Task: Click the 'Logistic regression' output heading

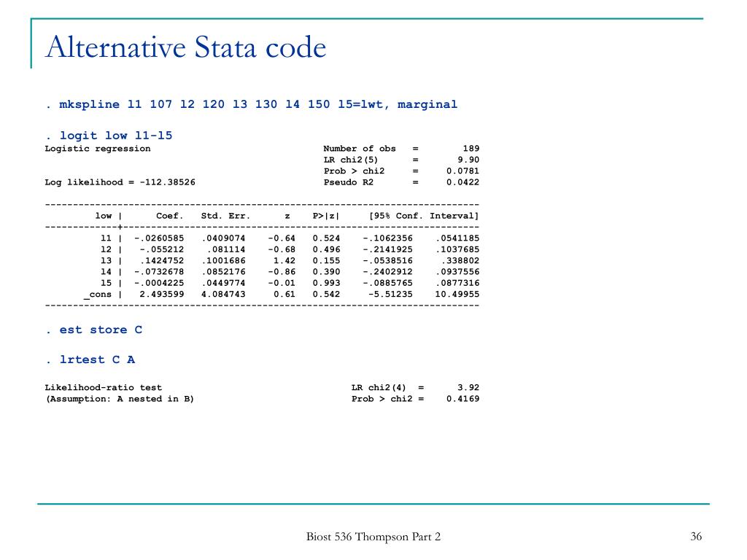Action: [x=98, y=149]
